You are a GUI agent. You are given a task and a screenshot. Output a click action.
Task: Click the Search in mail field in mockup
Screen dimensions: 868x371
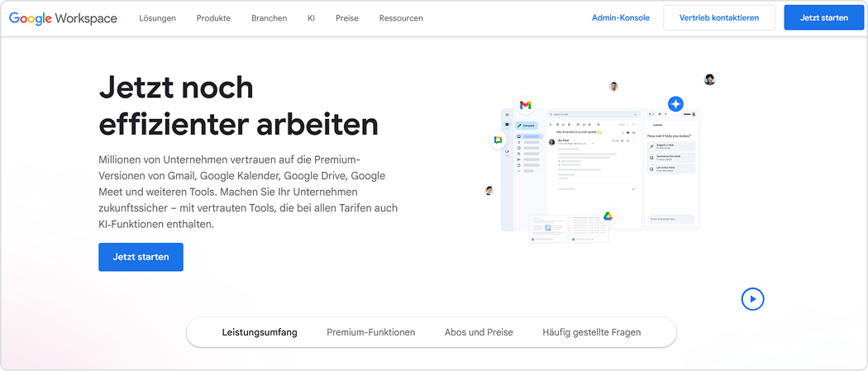[594, 115]
